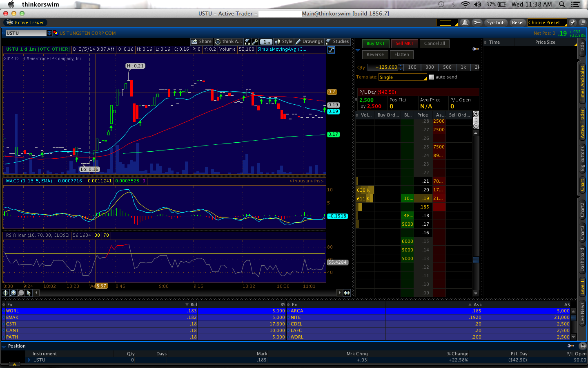Image resolution: width=588 pixels, height=368 pixels.
Task: Click the Share chart icon
Action: click(202, 42)
